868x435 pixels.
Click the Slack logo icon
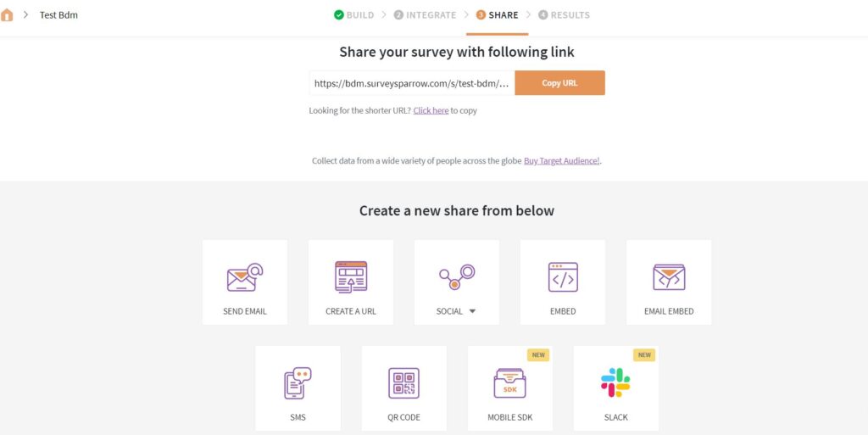pyautogui.click(x=615, y=382)
